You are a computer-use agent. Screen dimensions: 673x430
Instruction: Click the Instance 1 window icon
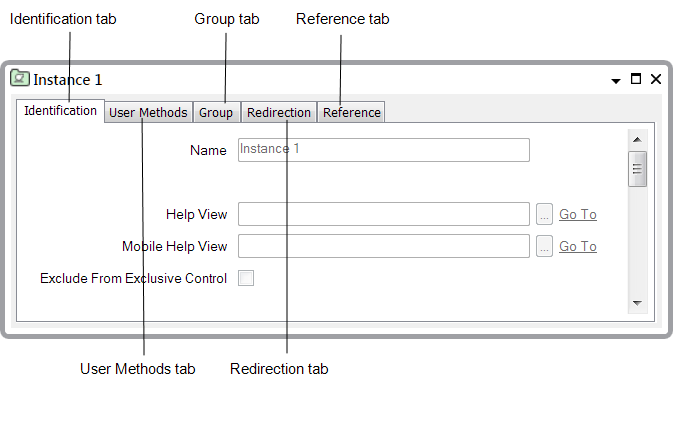20,79
